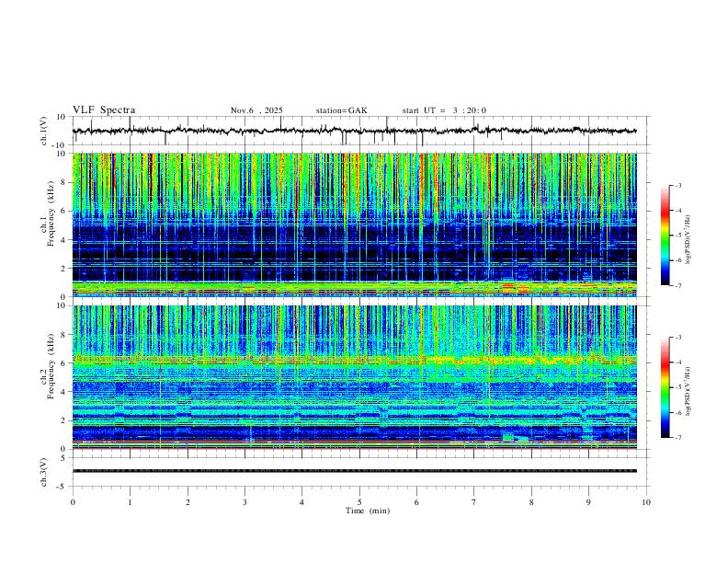Image resolution: width=728 pixels, height=563 pixels.
Task: Click time axis tick label '10'
Action: click(x=646, y=502)
